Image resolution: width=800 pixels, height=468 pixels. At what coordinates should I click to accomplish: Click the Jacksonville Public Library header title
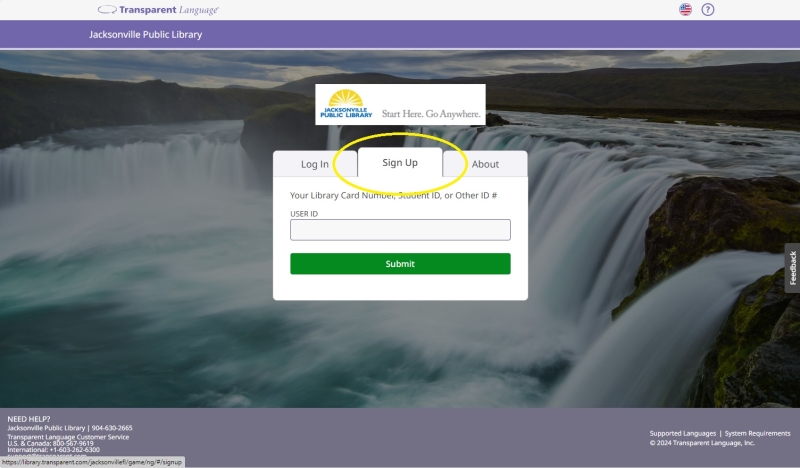point(145,35)
